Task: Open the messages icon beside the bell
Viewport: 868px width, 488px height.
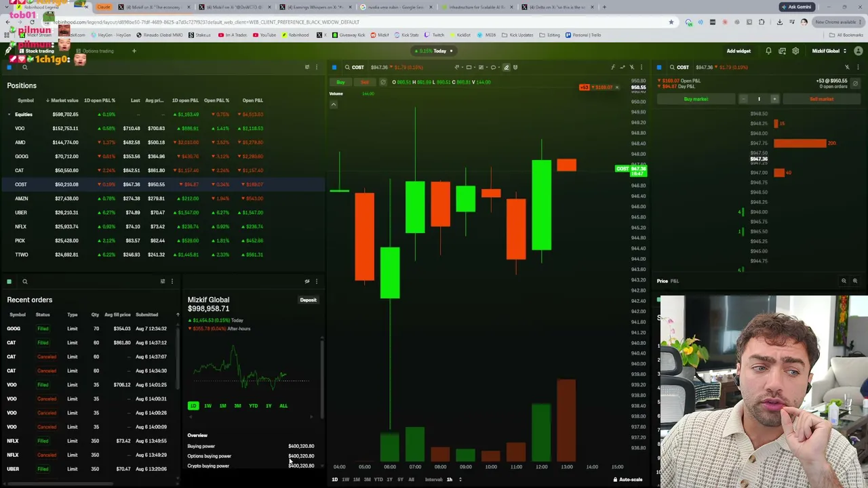Action: 782,51
